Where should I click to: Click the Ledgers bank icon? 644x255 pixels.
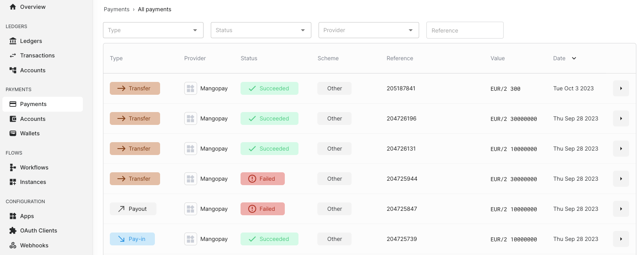[13, 41]
